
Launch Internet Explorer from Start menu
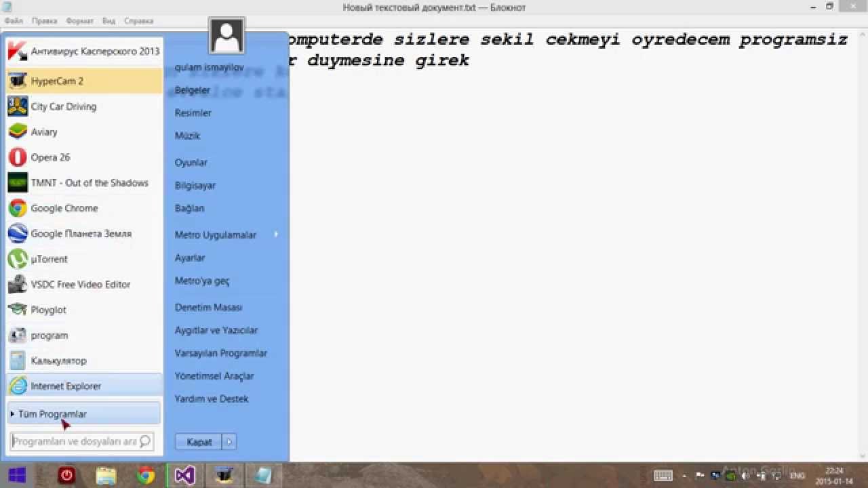[x=84, y=386]
